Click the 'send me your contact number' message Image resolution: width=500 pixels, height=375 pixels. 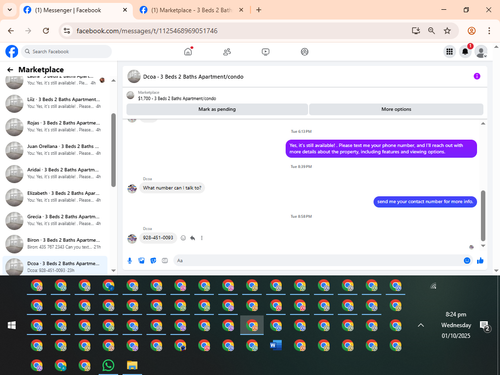coord(425,202)
